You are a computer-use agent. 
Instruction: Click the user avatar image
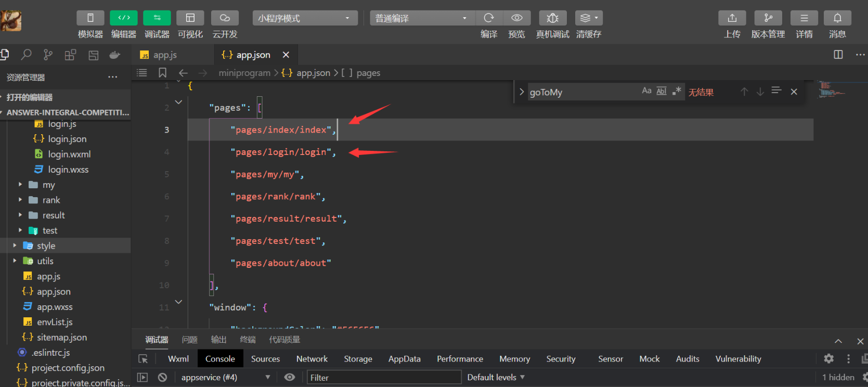[x=10, y=20]
